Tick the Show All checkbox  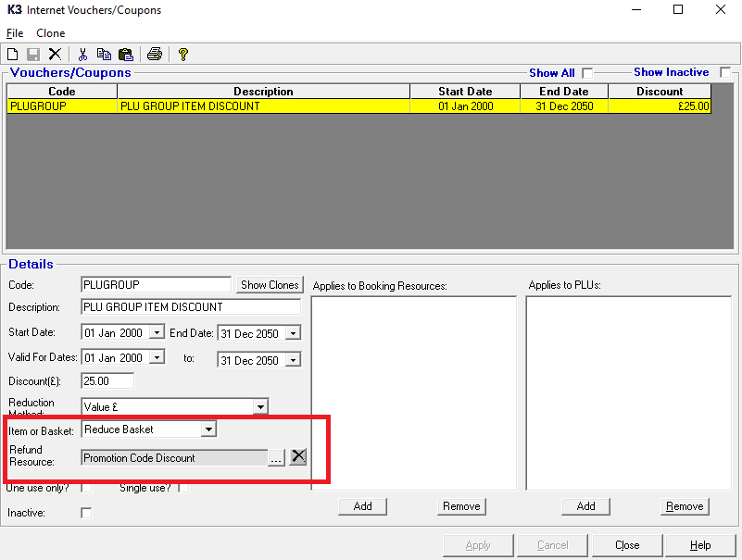click(x=587, y=73)
